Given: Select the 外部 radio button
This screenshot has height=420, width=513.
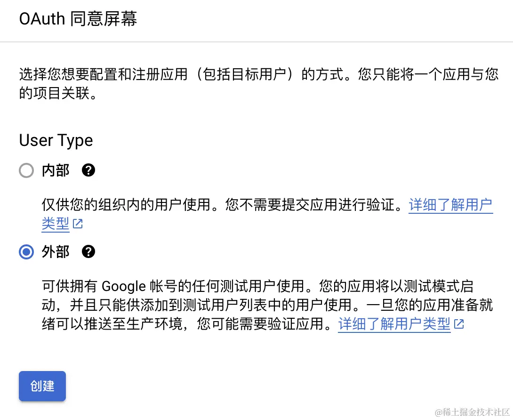Looking at the screenshot, I should 26,252.
